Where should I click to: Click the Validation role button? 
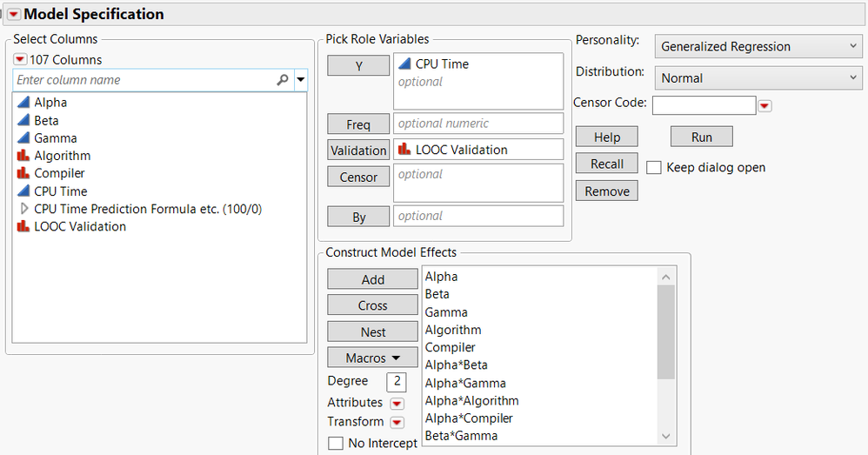358,151
